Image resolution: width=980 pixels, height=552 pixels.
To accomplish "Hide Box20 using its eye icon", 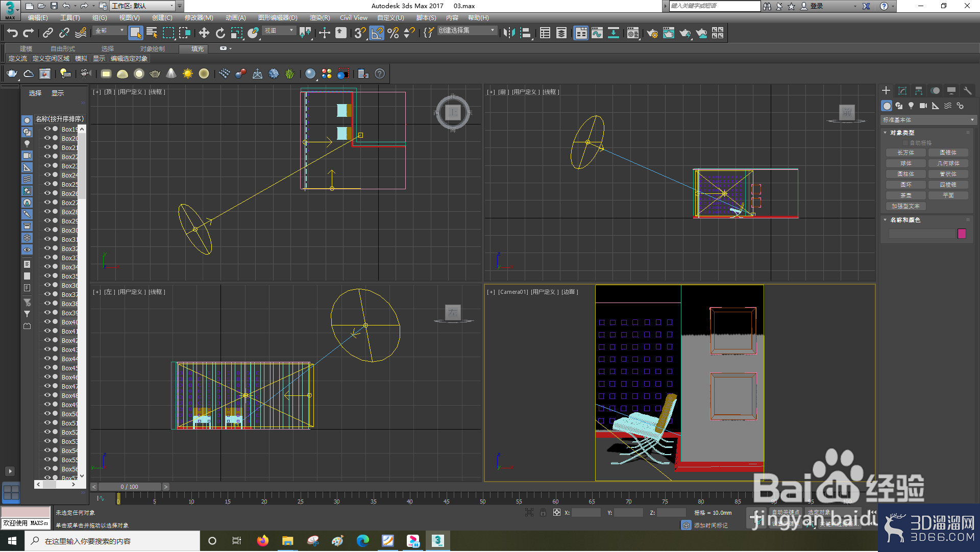I will click(x=47, y=138).
